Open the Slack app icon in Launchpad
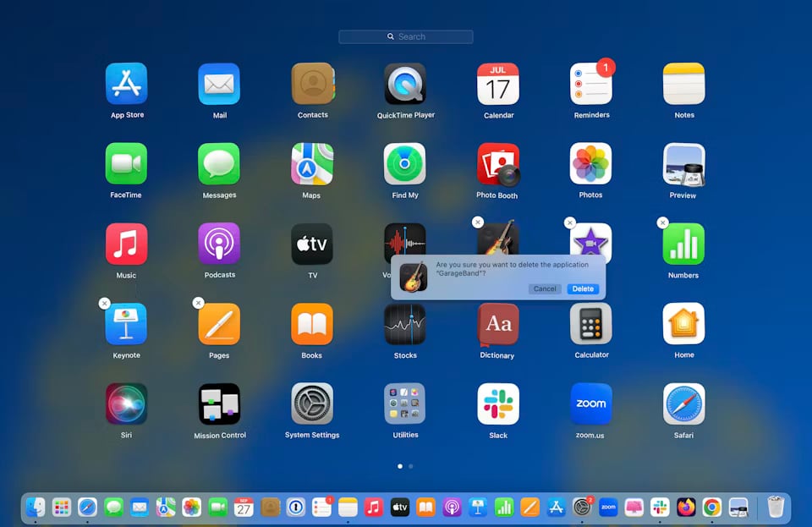Screen dimensions: 812x527 (497, 404)
